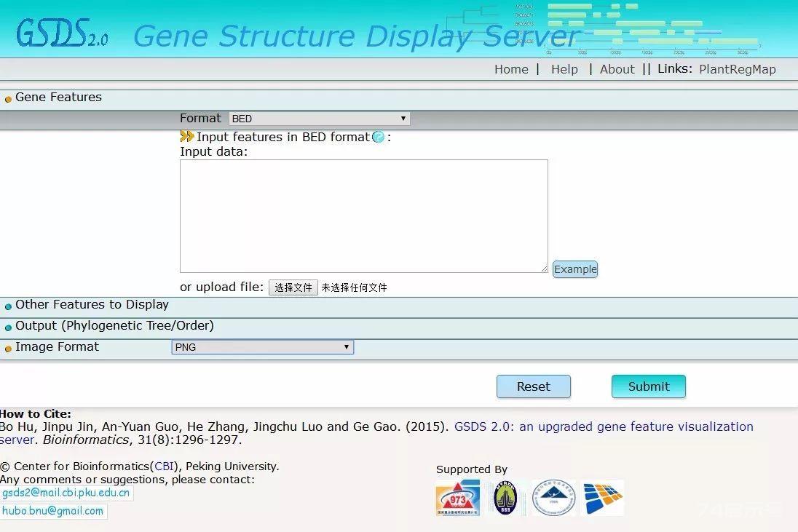Click the 未选择任何文件 file status text
The width and height of the screenshot is (798, 532).
354,288
